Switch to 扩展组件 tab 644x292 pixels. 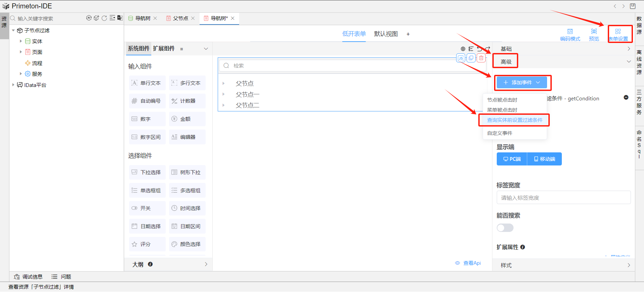tap(164, 49)
